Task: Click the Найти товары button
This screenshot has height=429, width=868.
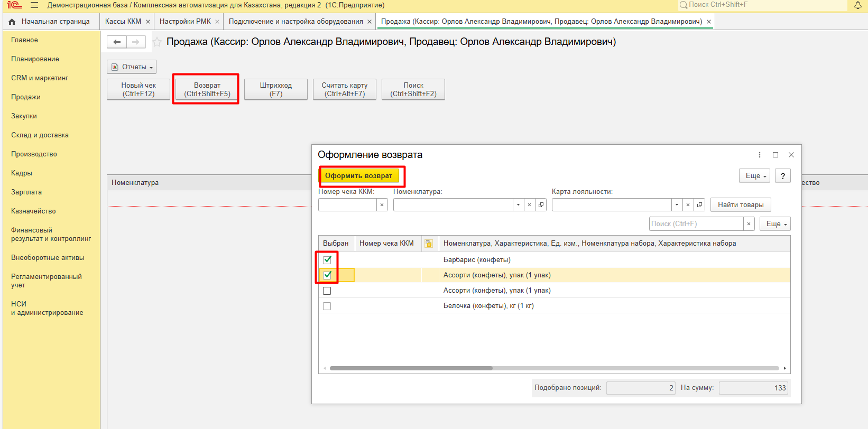Action: coord(740,205)
